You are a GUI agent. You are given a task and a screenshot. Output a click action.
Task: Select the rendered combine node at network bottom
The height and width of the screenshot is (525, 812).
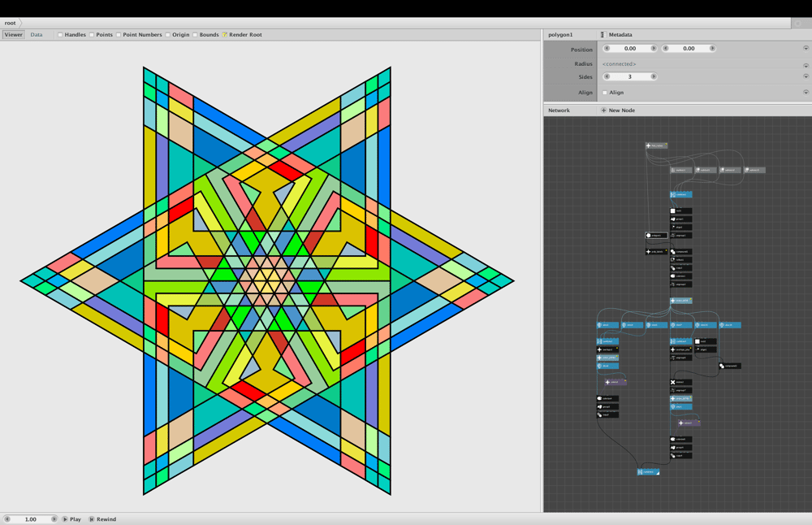point(648,472)
